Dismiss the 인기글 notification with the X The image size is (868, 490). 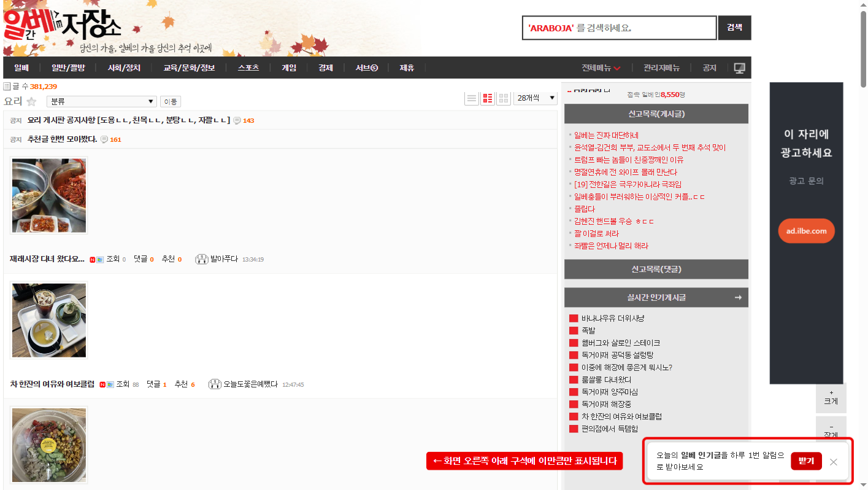[x=833, y=462]
